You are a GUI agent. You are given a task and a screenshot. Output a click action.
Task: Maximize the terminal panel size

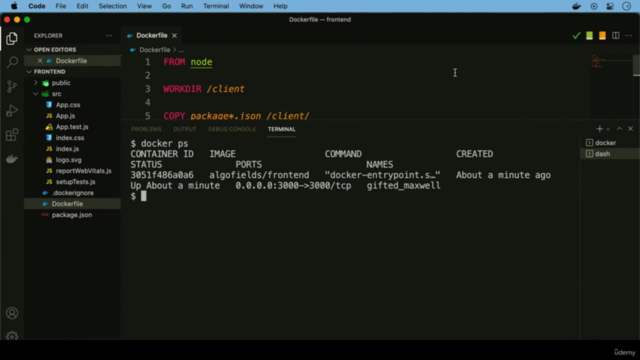(x=619, y=129)
